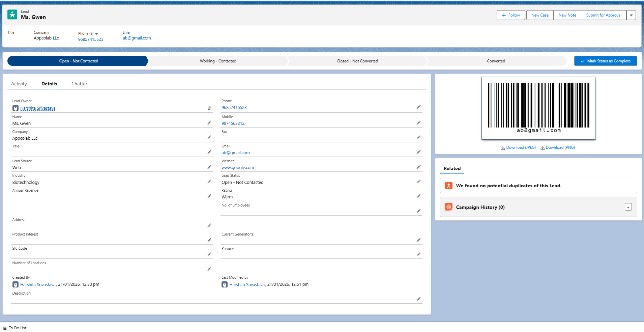The width and height of the screenshot is (644, 332).
Task: Click the green Lead star icon
Action: coord(12,15)
